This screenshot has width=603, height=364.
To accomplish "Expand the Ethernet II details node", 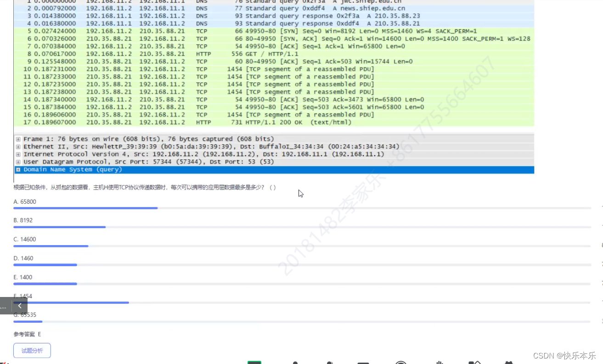I will (x=18, y=147).
